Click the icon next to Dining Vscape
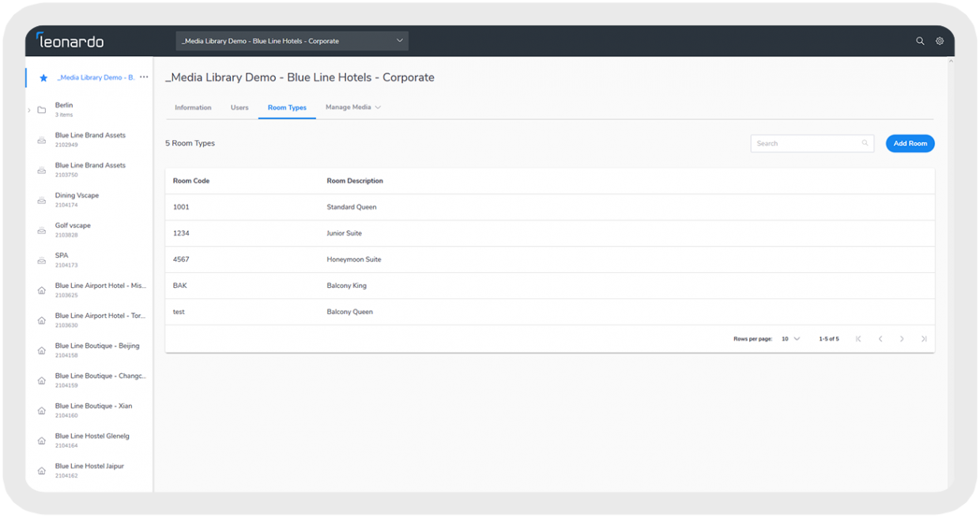Screen dimensions: 980x518 point(42,200)
